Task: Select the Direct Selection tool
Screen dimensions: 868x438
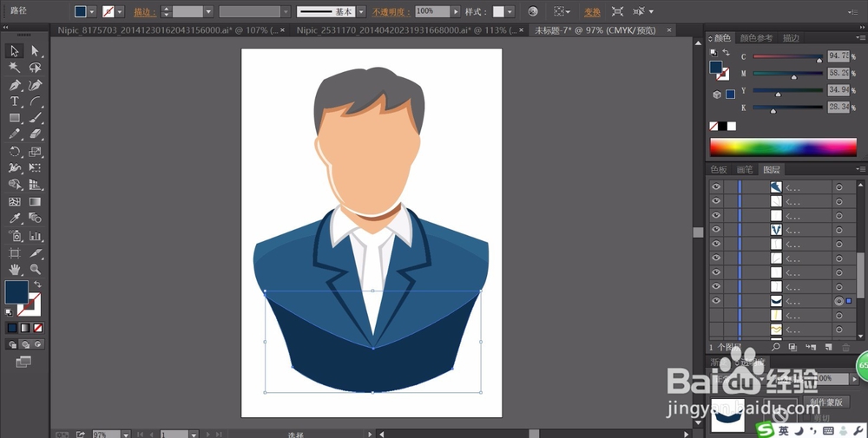Action: 36,51
